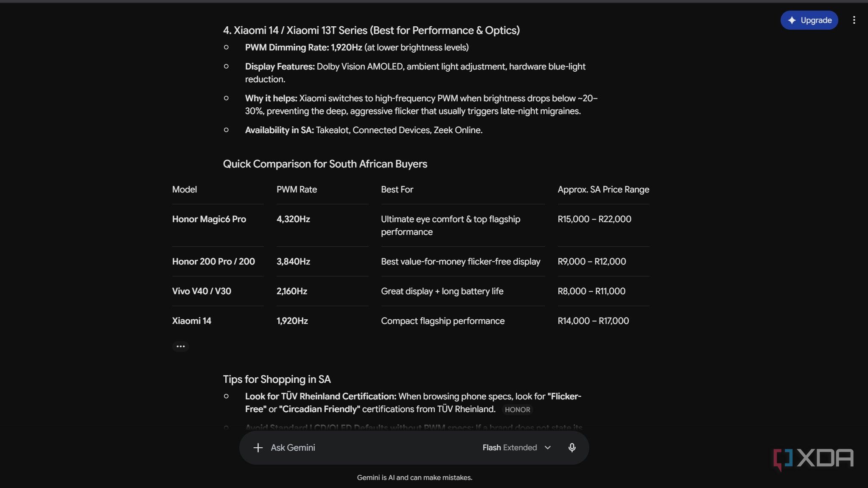Screen dimensions: 868x488
Task: Click the plus icon to add attachments
Action: point(258,448)
